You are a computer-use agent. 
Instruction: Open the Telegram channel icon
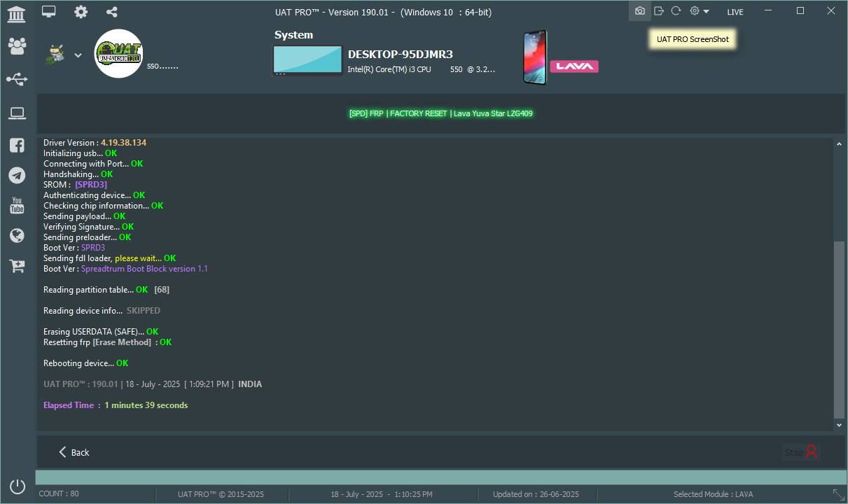click(x=17, y=175)
